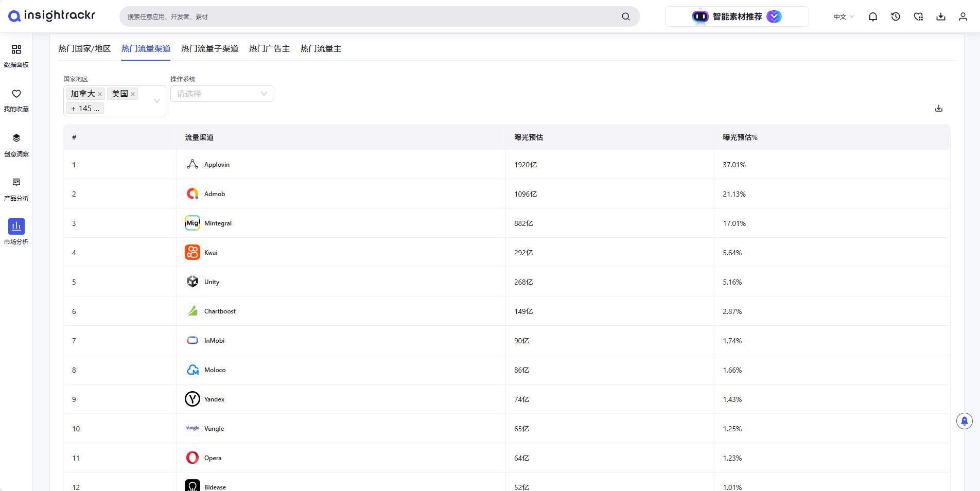Screen dimensions: 980x491
Task: Click the Vungle channel name
Action: [214, 429]
